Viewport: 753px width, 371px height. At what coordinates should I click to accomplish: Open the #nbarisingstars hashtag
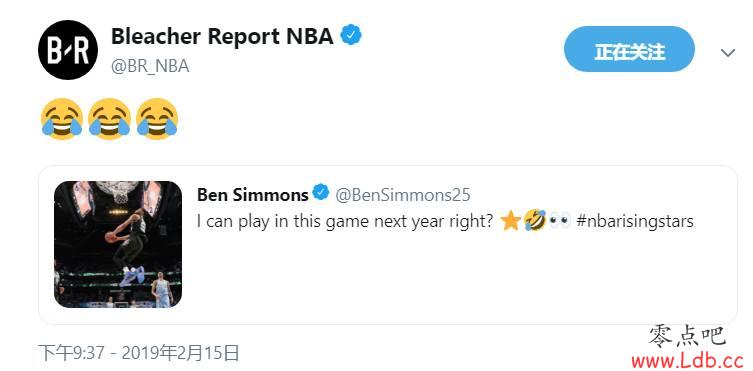(635, 221)
